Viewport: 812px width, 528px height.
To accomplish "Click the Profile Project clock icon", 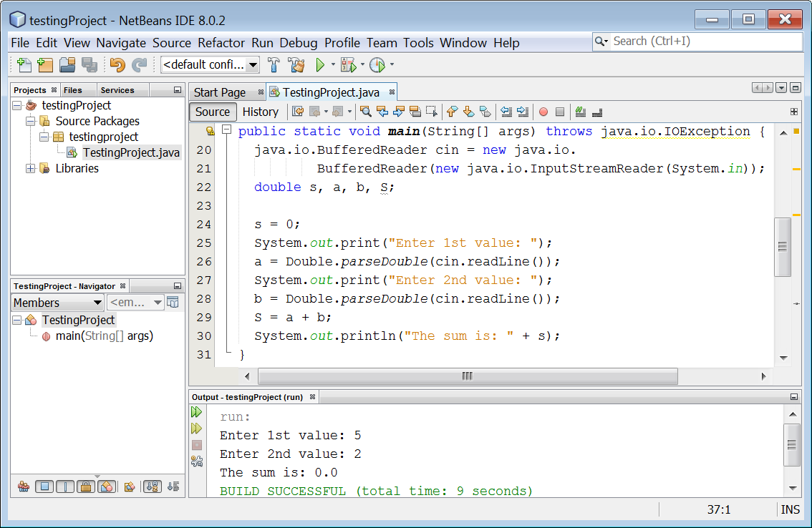I will tap(377, 64).
